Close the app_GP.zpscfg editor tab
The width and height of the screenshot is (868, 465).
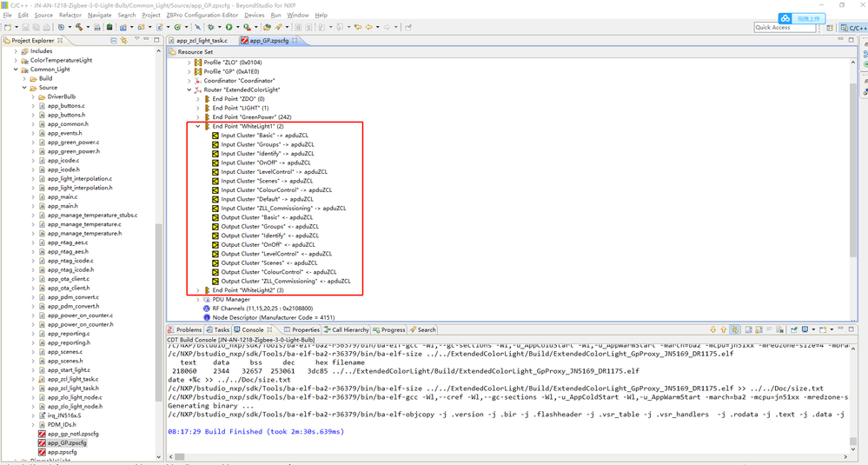point(295,40)
